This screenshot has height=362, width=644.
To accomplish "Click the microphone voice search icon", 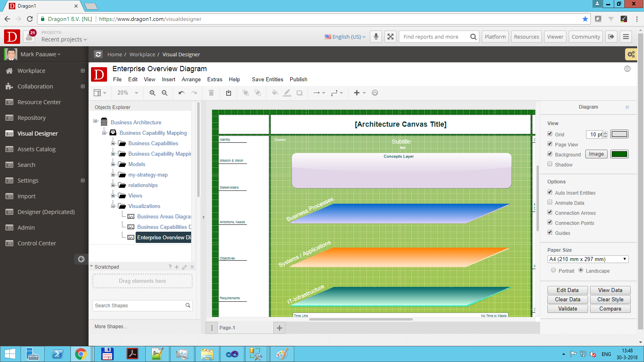I will coord(376,37).
